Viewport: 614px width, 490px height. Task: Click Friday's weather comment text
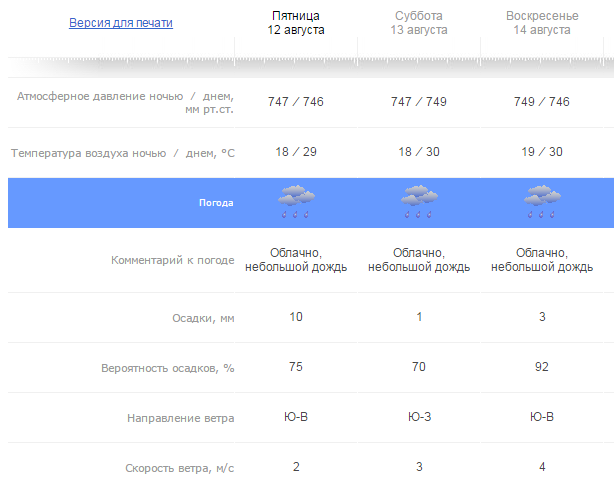(296, 260)
